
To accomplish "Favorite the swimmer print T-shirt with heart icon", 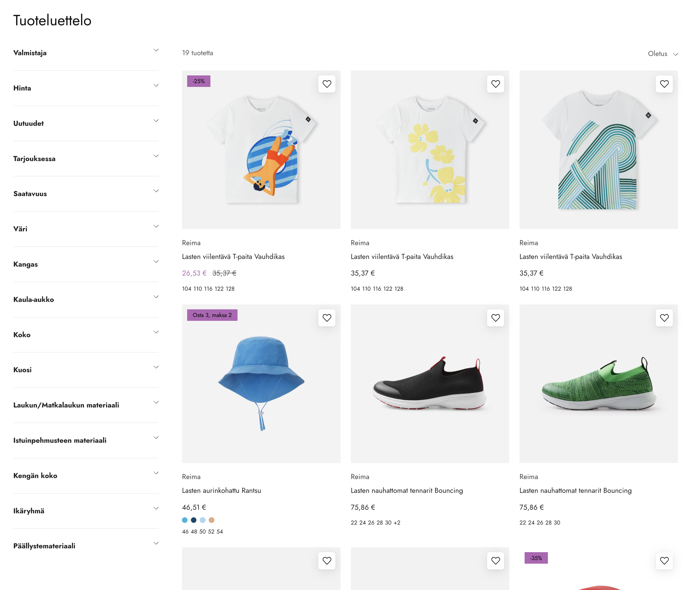I will [327, 84].
